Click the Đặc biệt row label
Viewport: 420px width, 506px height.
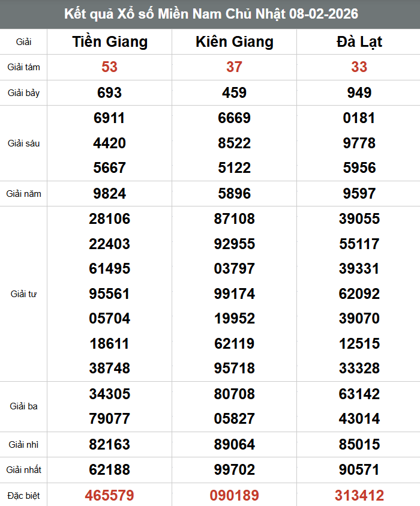(23, 495)
